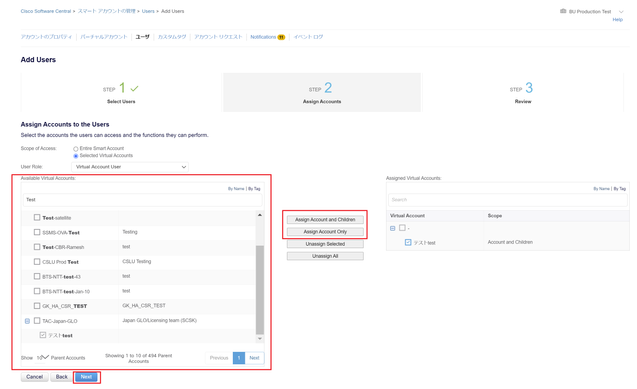
Task: Go to Step 3 Review
Action: coord(523,93)
